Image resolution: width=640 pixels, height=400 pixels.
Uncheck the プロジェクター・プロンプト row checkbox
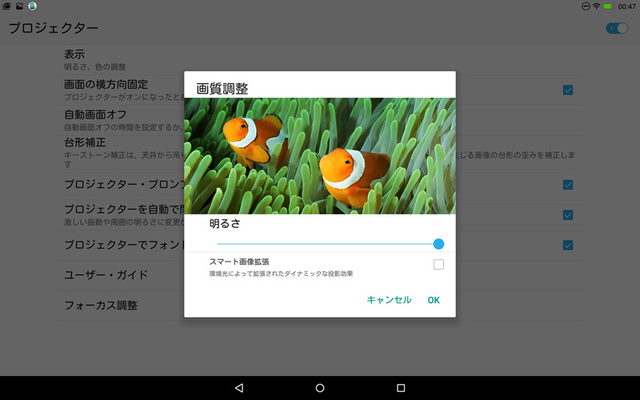[568, 185]
